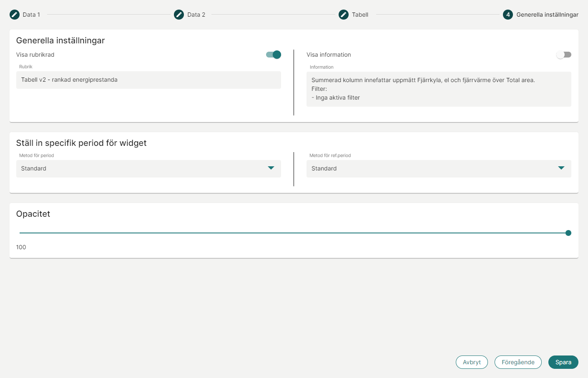Click the Visa rubrikrad label
Screen dimensions: 588x378
pos(35,55)
